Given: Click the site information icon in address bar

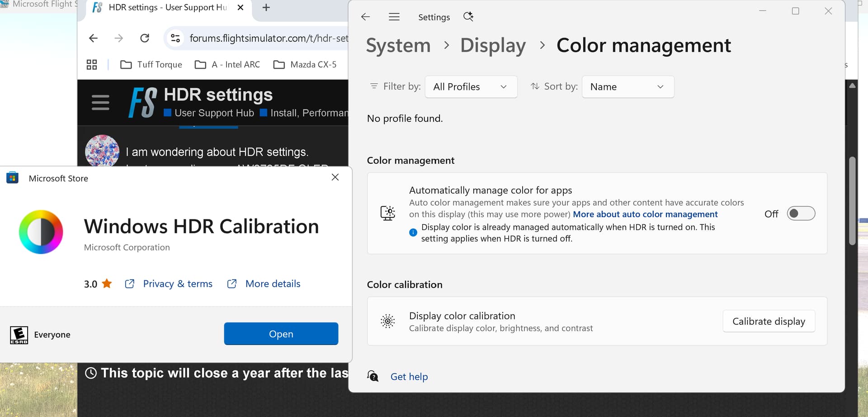Looking at the screenshot, I should pyautogui.click(x=175, y=38).
